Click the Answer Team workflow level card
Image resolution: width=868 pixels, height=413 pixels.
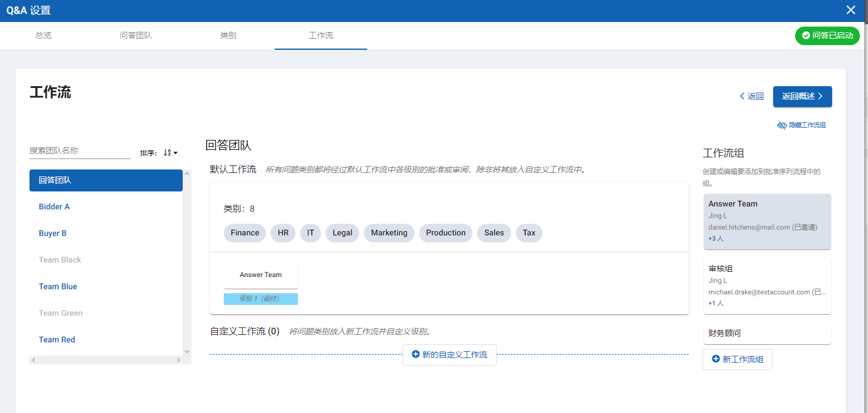(261, 275)
